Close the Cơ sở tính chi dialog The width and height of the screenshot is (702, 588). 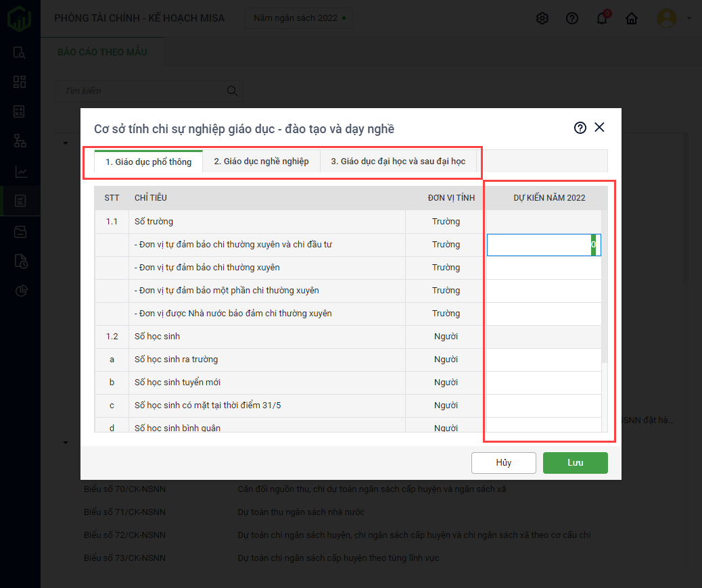click(x=599, y=128)
